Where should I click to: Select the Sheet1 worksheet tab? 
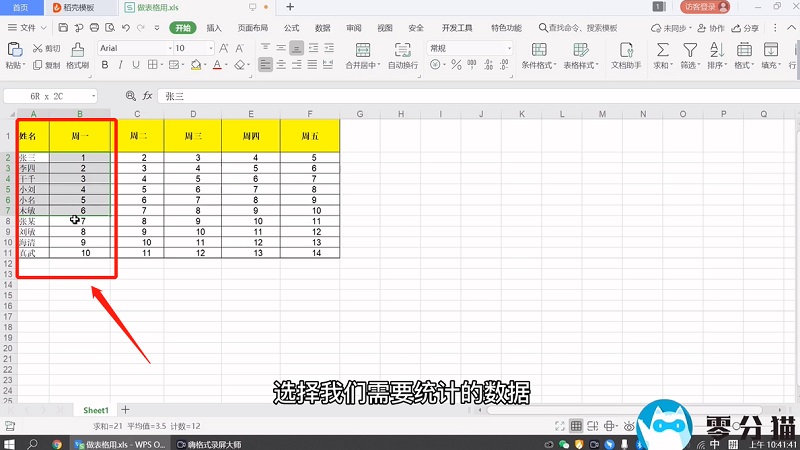(x=95, y=410)
